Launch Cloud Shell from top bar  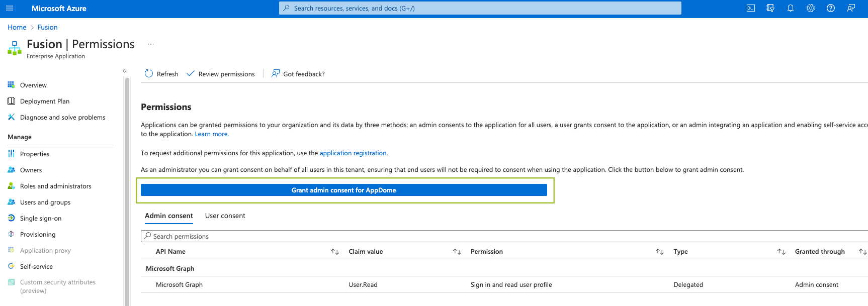click(x=751, y=9)
